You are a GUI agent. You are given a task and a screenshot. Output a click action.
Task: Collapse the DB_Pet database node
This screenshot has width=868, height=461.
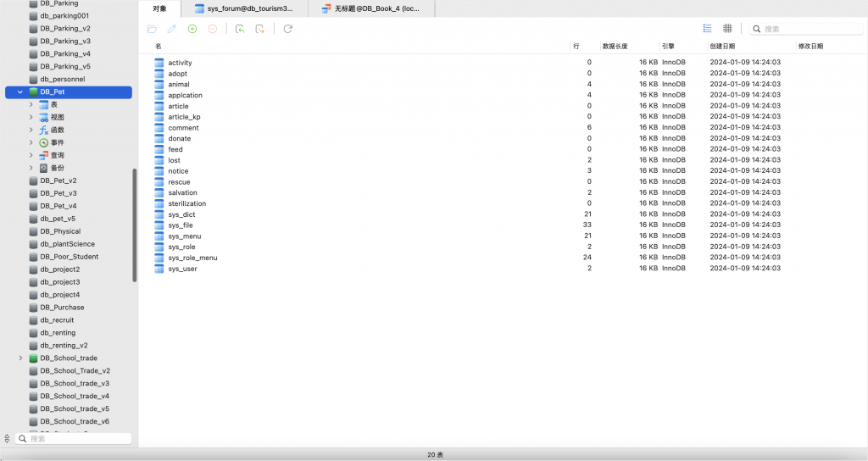pyautogui.click(x=20, y=92)
